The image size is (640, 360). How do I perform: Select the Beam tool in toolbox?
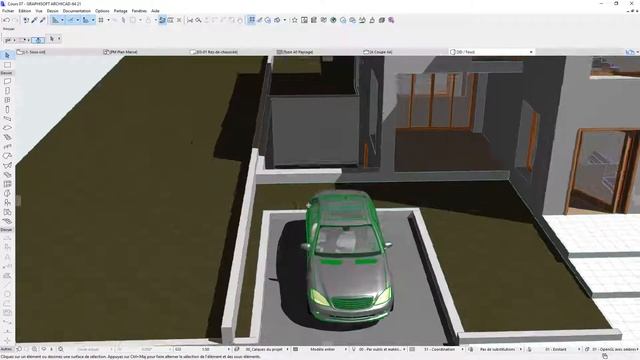click(x=7, y=119)
